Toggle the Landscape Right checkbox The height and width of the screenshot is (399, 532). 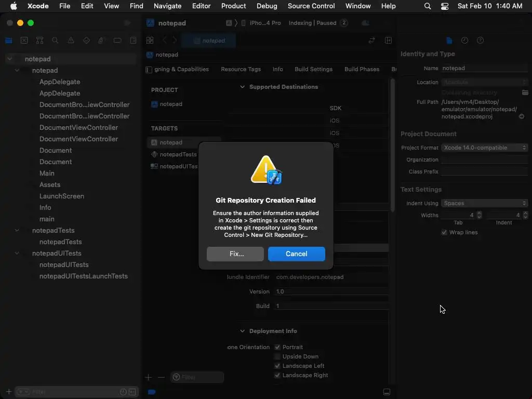pos(277,375)
